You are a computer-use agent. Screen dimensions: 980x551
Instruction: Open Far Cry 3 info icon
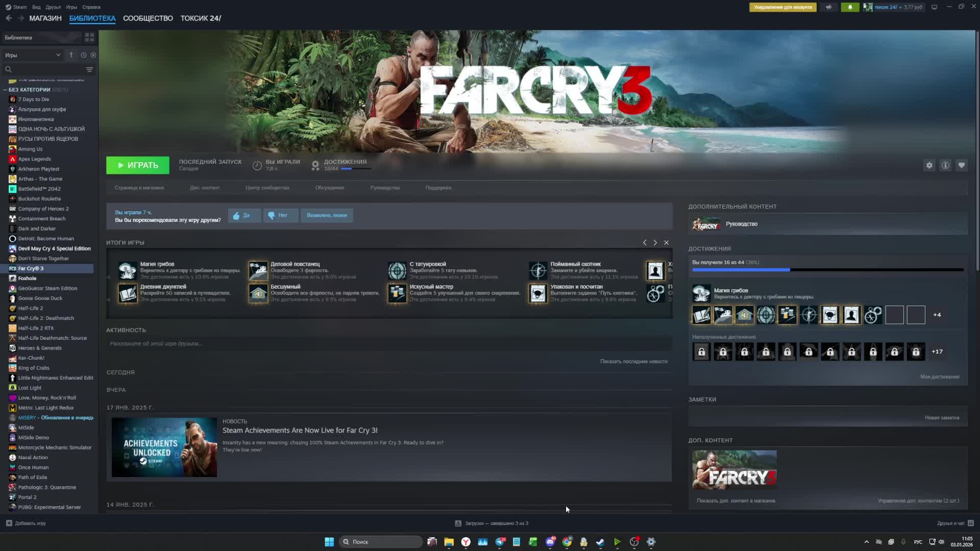(x=945, y=165)
